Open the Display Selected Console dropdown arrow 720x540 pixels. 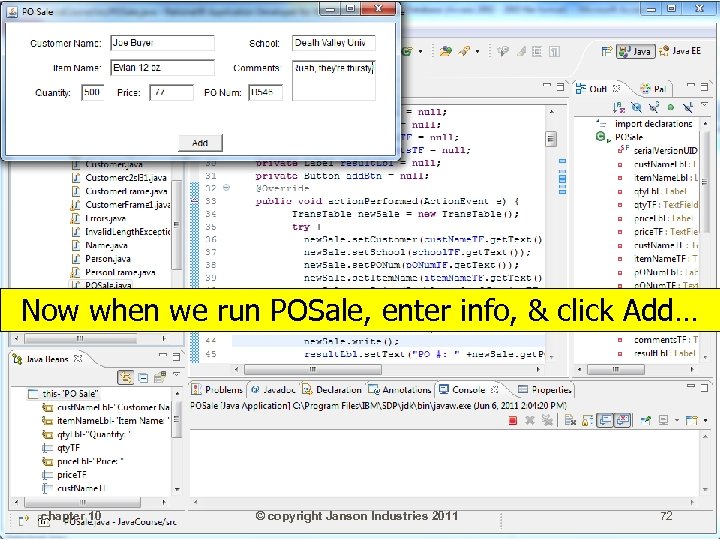676,420
